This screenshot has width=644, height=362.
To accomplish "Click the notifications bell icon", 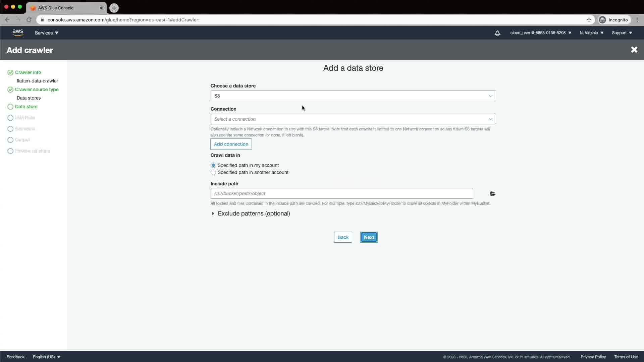I will click(x=497, y=33).
